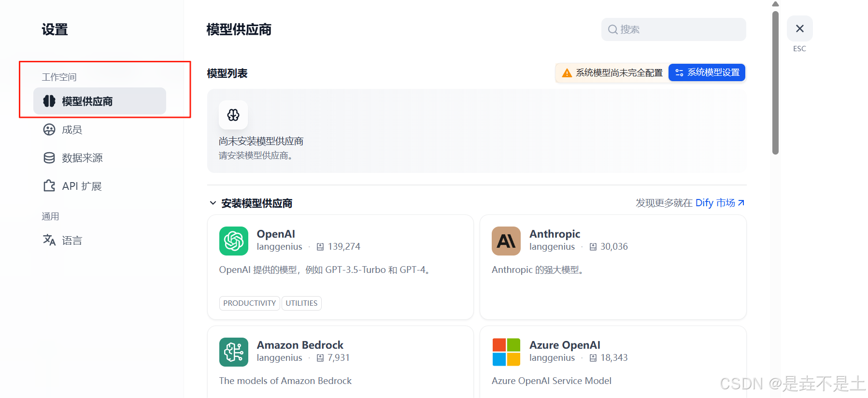Click the 系统模型设置 button

point(707,72)
